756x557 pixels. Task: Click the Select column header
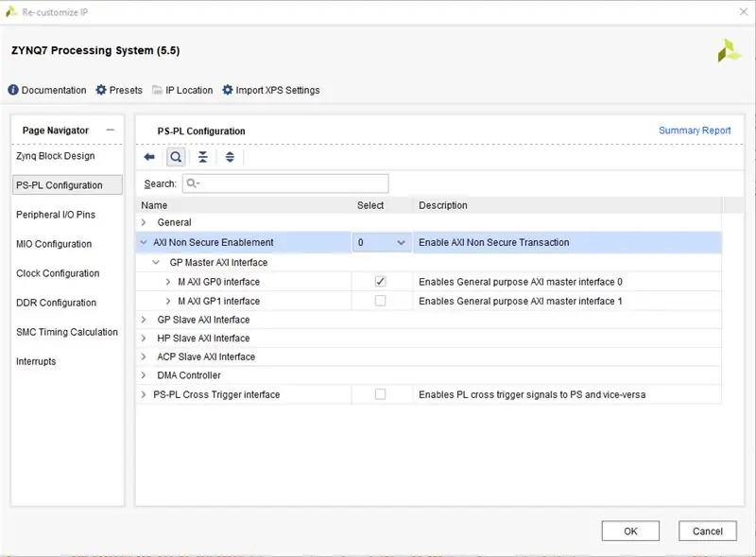(370, 205)
